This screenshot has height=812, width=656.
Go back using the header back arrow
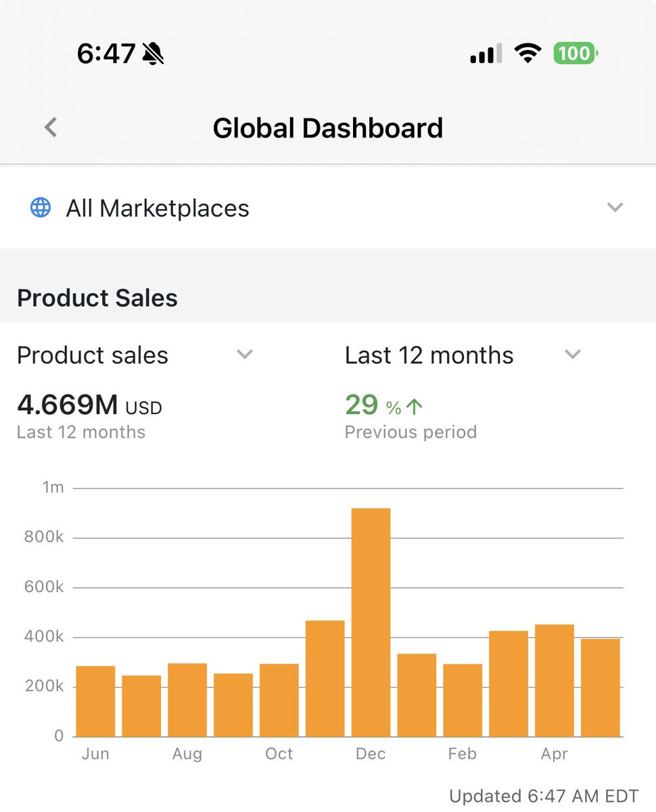click(51, 127)
